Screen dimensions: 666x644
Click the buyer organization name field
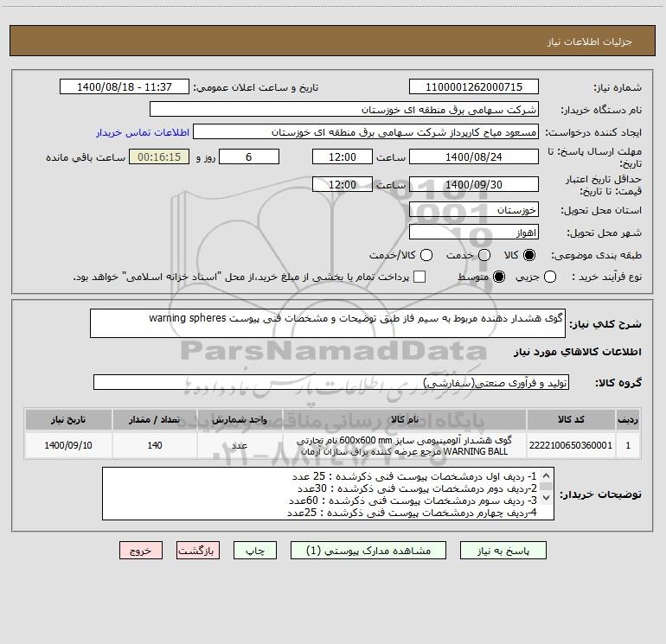click(x=344, y=110)
